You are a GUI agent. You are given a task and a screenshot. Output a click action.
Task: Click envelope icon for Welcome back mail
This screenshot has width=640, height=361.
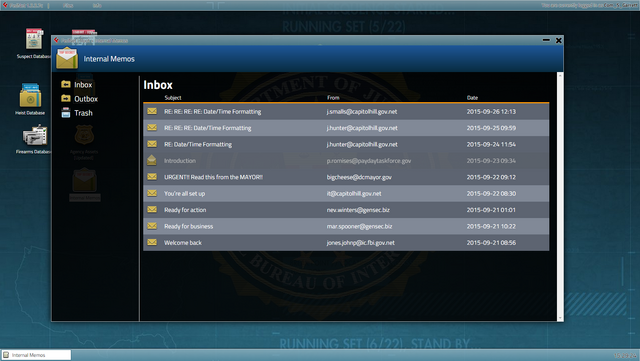(x=152, y=242)
